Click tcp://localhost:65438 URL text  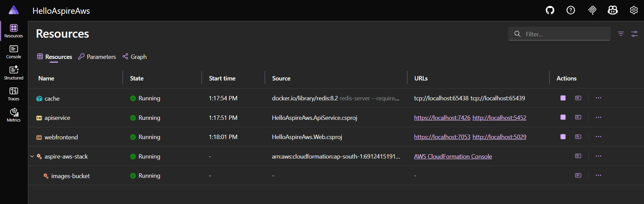pyautogui.click(x=441, y=98)
